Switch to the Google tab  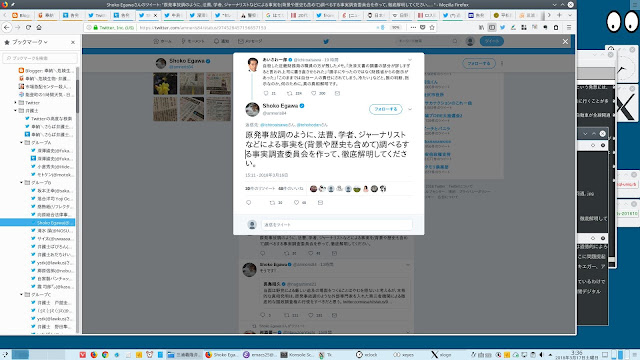coord(275,15)
